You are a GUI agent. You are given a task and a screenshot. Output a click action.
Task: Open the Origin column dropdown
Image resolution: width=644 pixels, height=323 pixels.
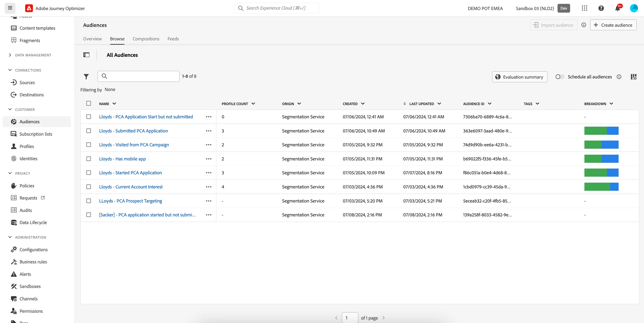coord(299,104)
